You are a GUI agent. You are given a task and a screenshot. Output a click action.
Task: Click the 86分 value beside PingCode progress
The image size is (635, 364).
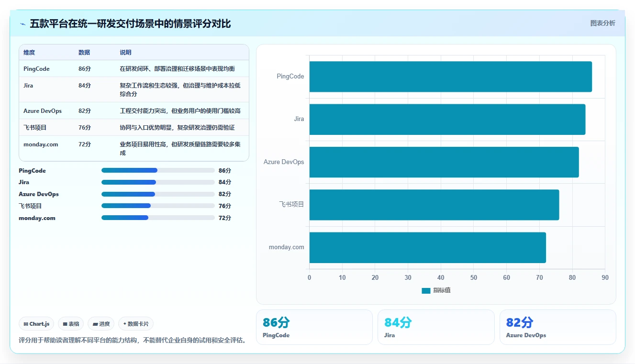pyautogui.click(x=225, y=171)
